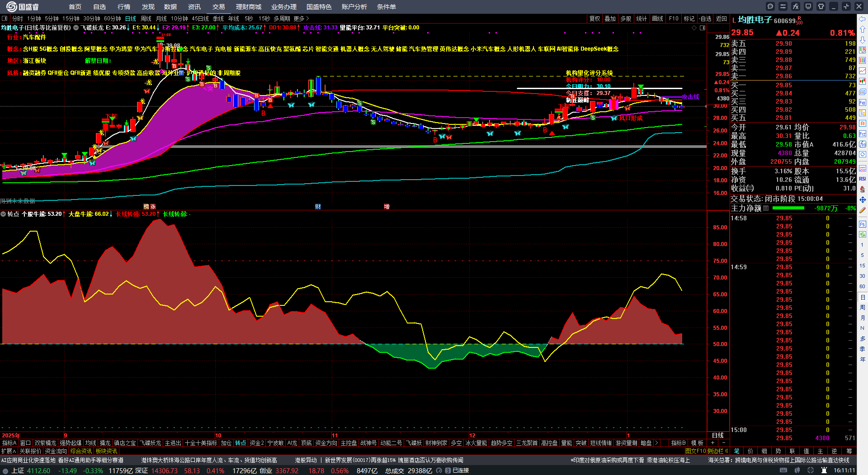The width and height of the screenshot is (868, 475).
Task: Open the 行情 menu
Action: click(x=124, y=7)
